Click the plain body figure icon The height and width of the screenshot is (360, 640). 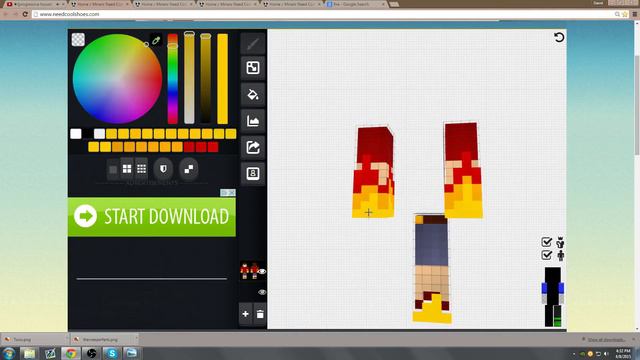pos(561,256)
